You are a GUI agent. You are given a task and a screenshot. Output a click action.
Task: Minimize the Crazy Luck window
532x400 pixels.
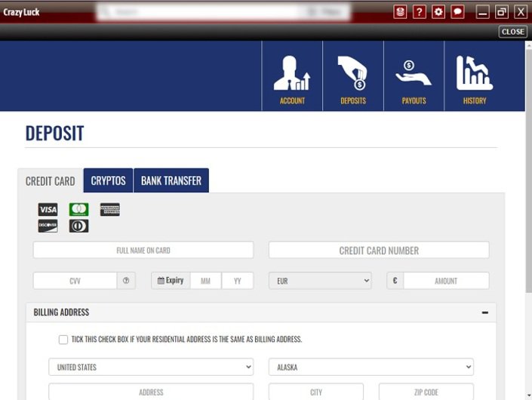[482, 12]
